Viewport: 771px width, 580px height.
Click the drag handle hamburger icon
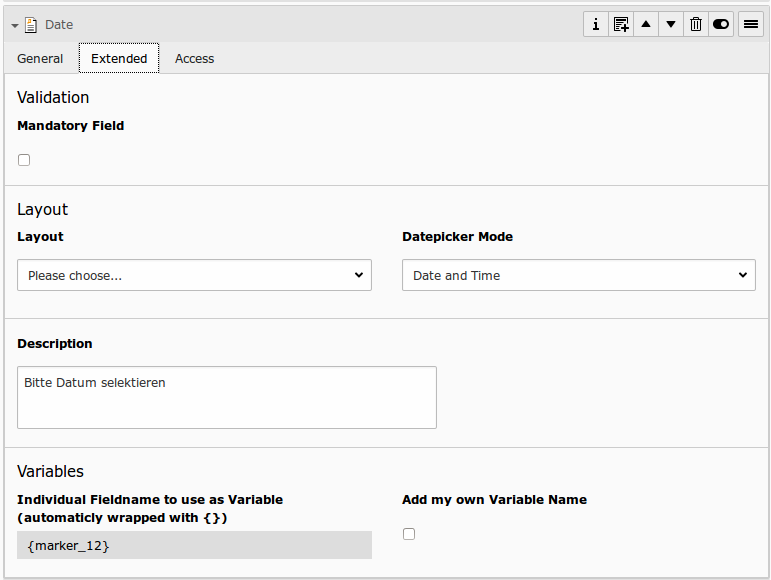click(x=751, y=25)
